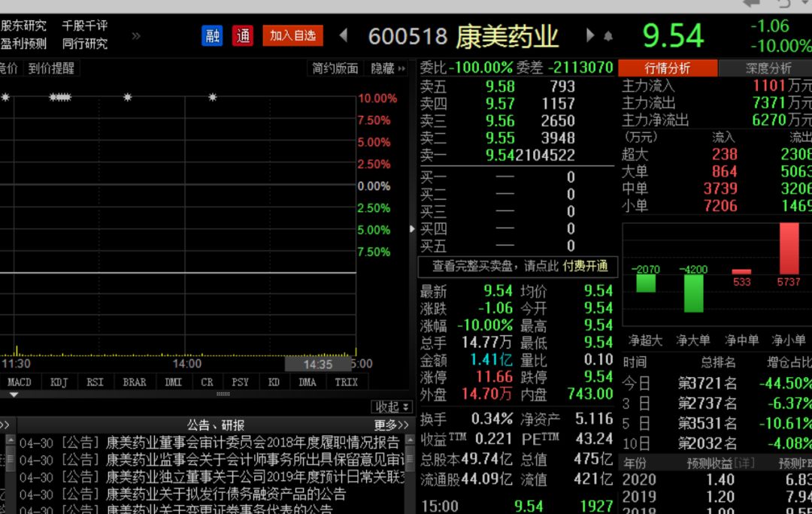Open 千股千评 menu item
The height and width of the screenshot is (514, 812).
click(85, 26)
